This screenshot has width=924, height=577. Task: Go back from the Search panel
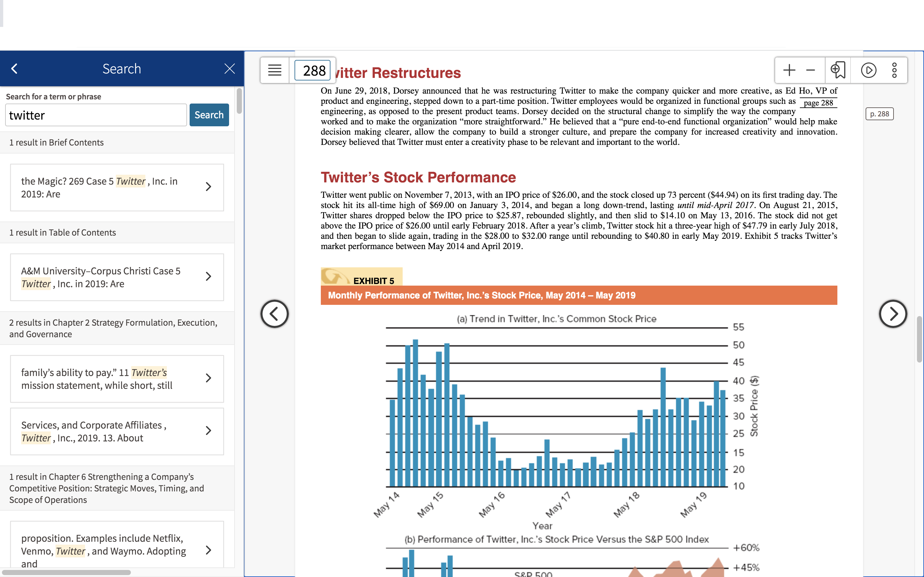click(14, 69)
